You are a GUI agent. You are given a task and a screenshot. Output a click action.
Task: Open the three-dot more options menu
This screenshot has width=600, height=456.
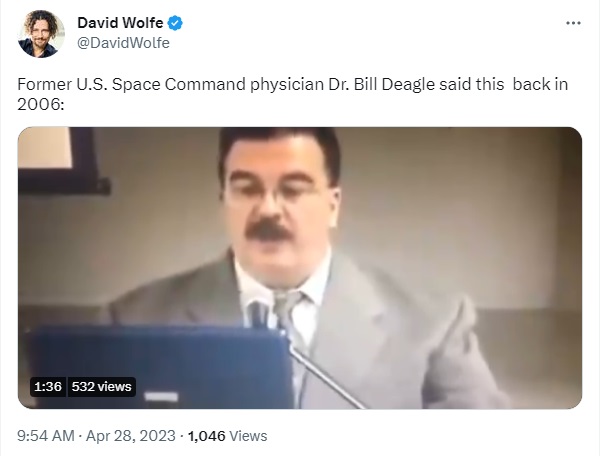[573, 23]
